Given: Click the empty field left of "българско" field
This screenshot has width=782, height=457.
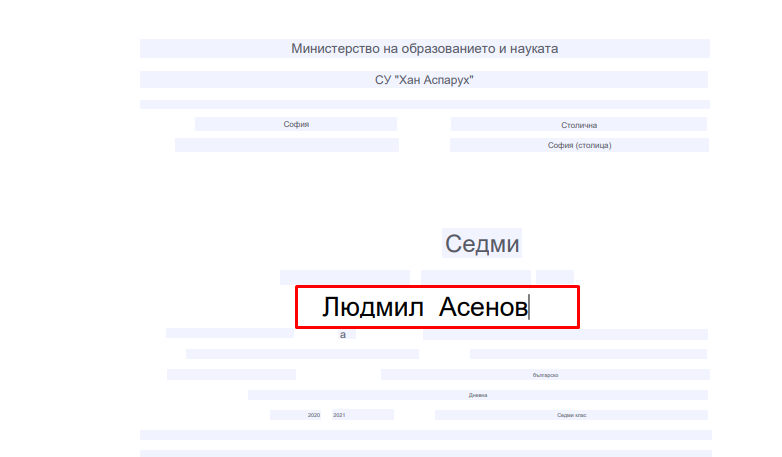Looking at the screenshot, I should [231, 375].
